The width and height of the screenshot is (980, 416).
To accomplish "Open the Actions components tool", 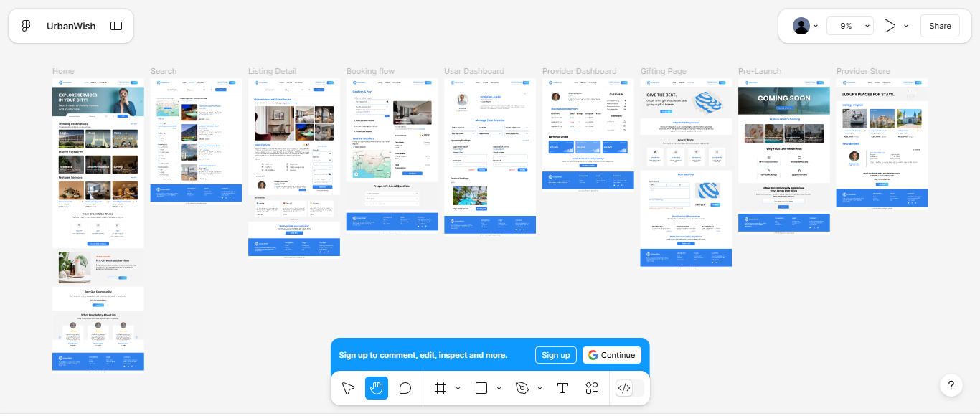I will tap(592, 388).
